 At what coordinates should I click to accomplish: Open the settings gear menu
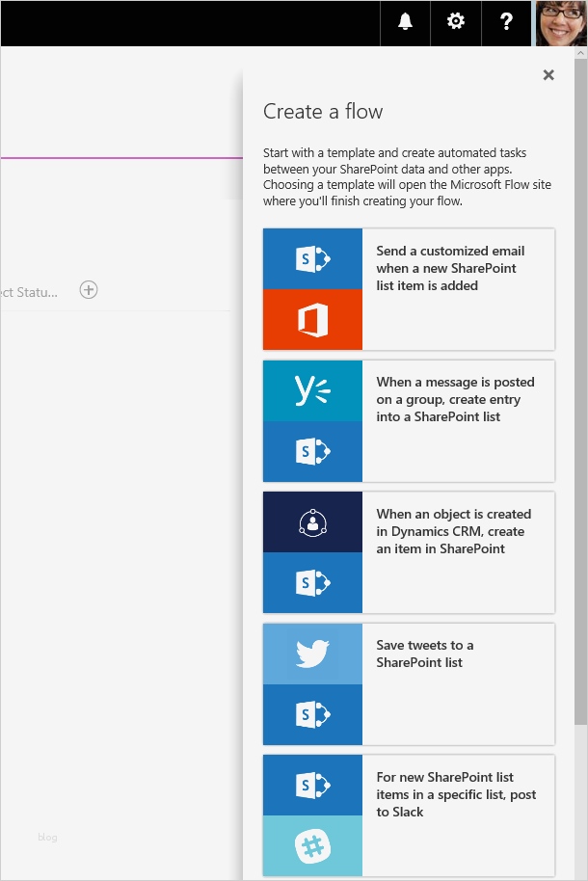click(455, 22)
